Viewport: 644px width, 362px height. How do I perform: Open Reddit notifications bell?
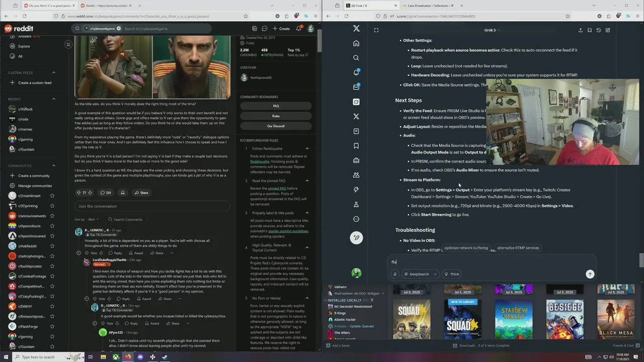[x=298, y=29]
